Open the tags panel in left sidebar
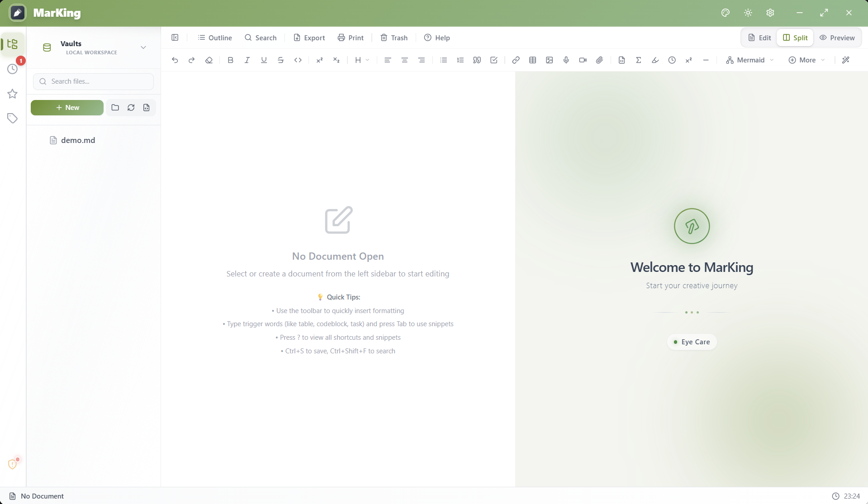The width and height of the screenshot is (868, 504). tap(12, 119)
